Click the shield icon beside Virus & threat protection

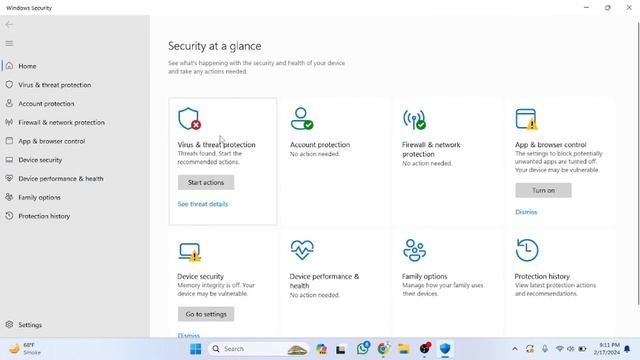click(x=9, y=84)
